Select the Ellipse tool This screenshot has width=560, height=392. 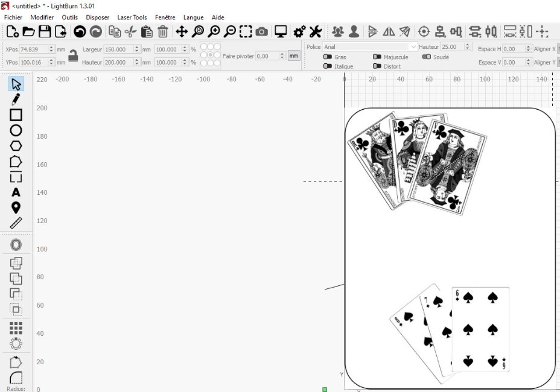pyautogui.click(x=16, y=130)
